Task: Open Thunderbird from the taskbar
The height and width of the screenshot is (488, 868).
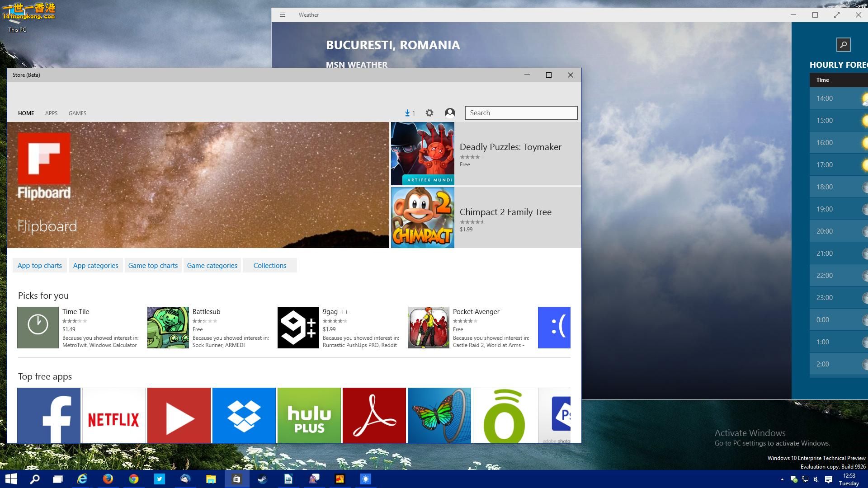Action: (x=185, y=479)
